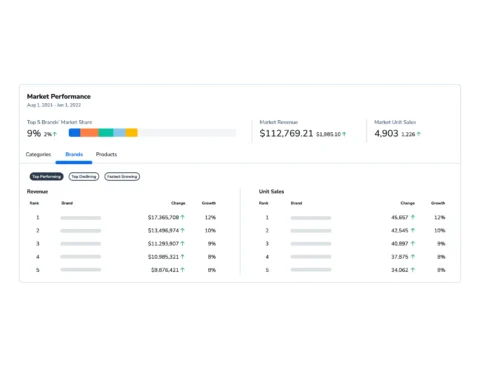Switch to the Categories tab
Viewport: 480px width, 367px height.
pos(38,154)
